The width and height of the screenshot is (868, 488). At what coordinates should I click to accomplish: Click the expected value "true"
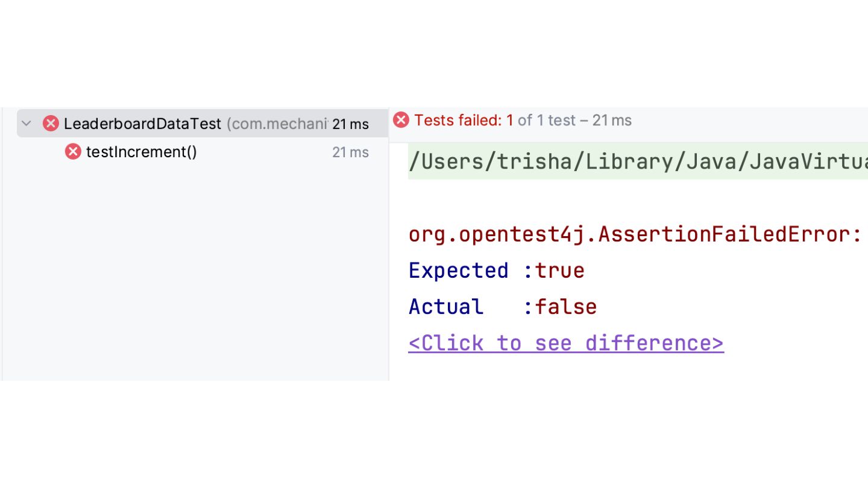(x=560, y=271)
